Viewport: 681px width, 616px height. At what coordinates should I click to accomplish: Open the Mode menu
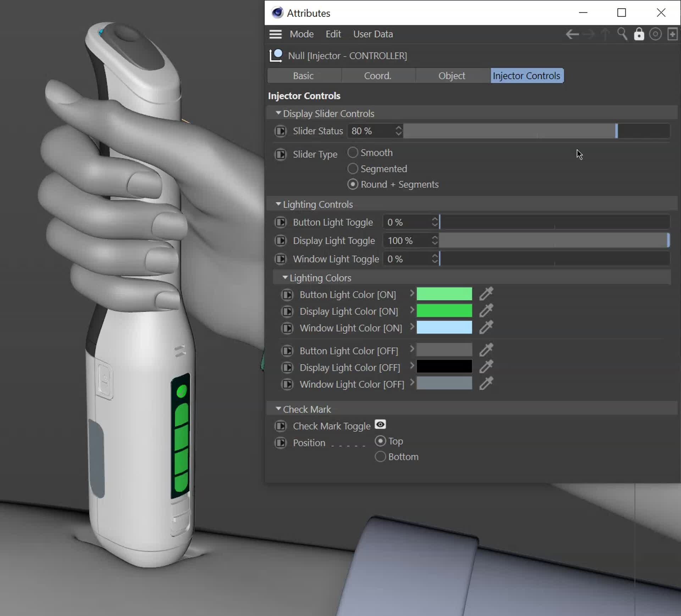pyautogui.click(x=301, y=34)
